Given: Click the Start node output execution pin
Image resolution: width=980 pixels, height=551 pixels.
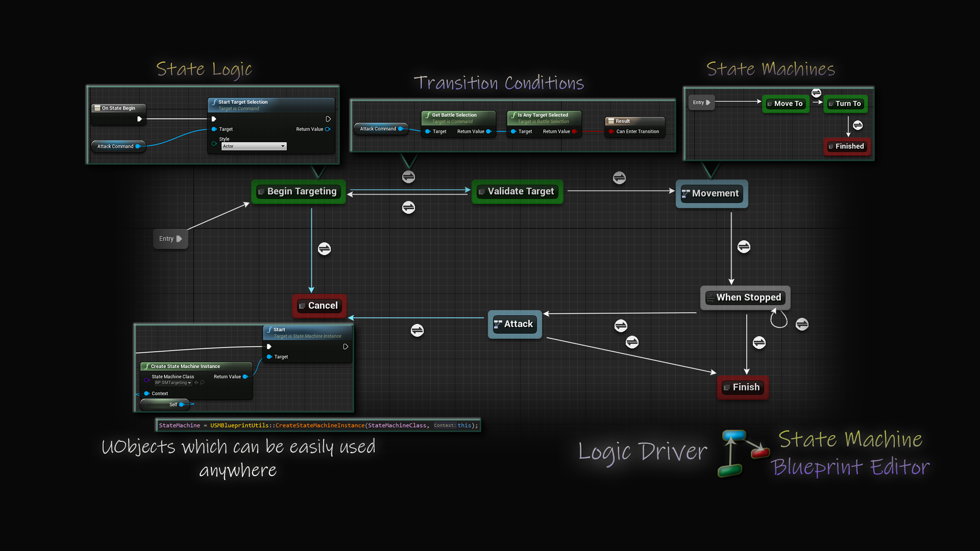Looking at the screenshot, I should pos(346,347).
